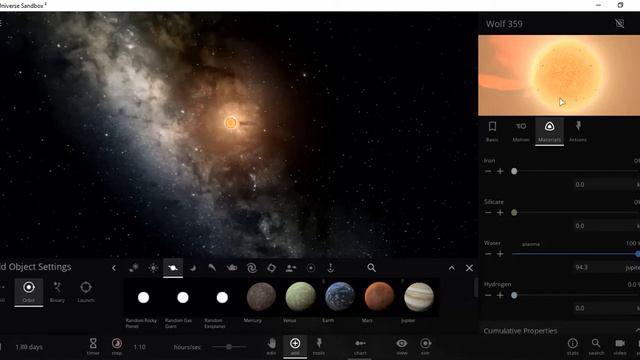
Task: Select Orbit placement mode
Action: tap(29, 292)
